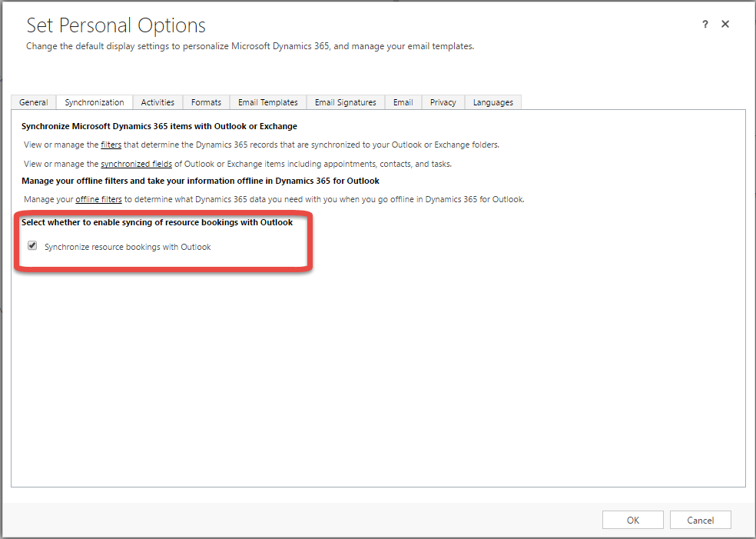This screenshot has height=539, width=756.
Task: Select the Synchronization tab
Action: (94, 102)
